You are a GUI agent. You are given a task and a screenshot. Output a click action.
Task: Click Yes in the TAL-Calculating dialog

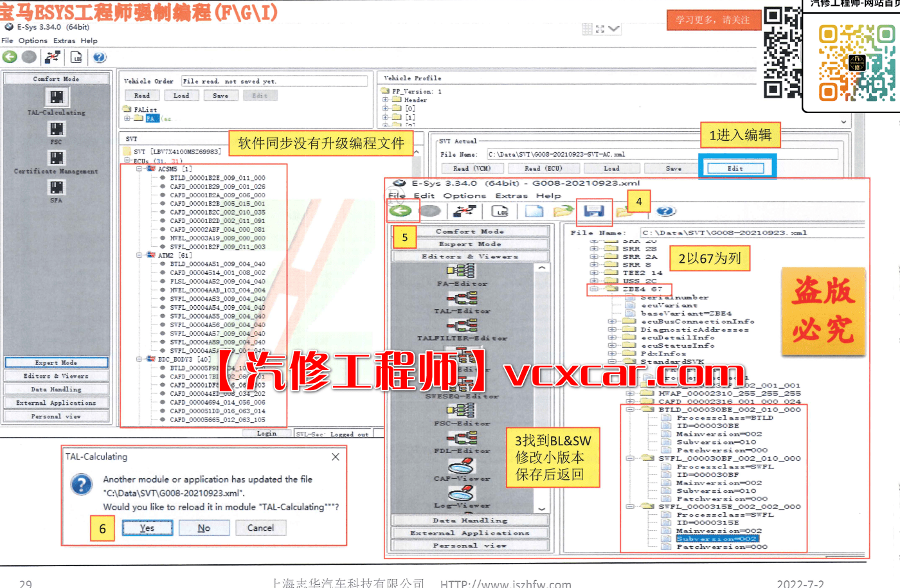pos(147,528)
